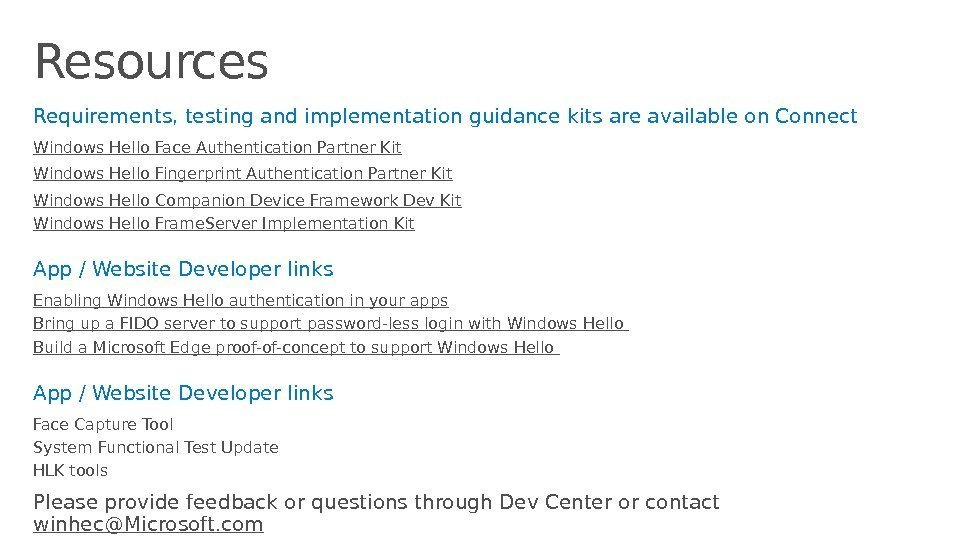Viewport: 979px width, 551px height.
Task: Select the HLK tools line
Action: click(70, 470)
